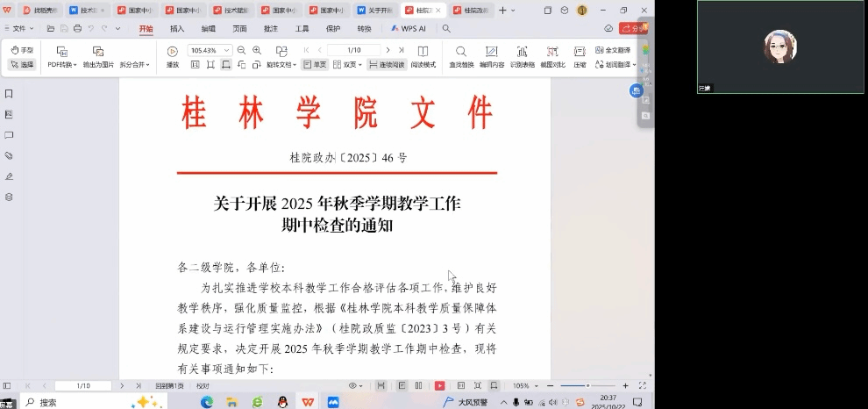Open the 批注 annotation ribbon tab
The image size is (868, 409).
pyautogui.click(x=271, y=28)
